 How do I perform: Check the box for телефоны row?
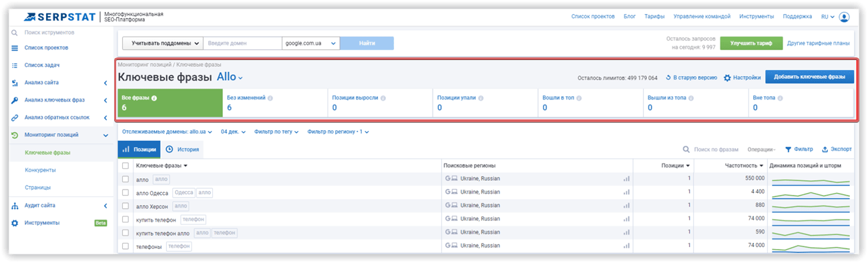point(126,246)
